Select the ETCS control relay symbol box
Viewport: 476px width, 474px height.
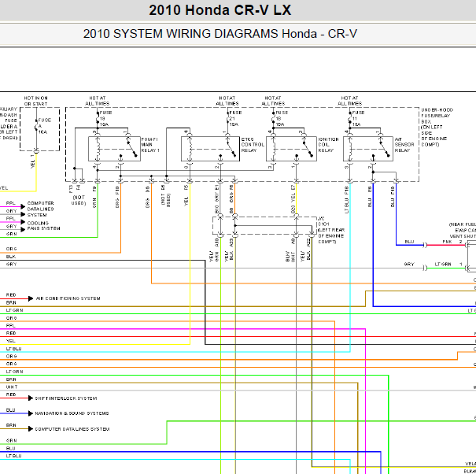tap(210, 149)
